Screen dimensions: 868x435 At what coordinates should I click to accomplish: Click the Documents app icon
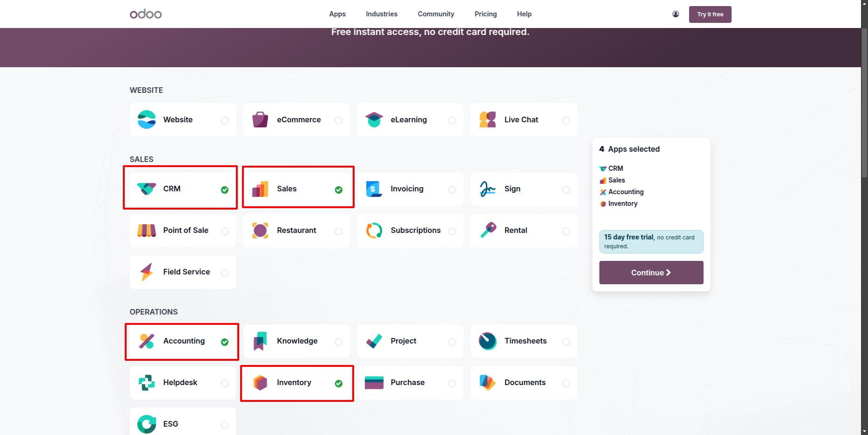[488, 382]
